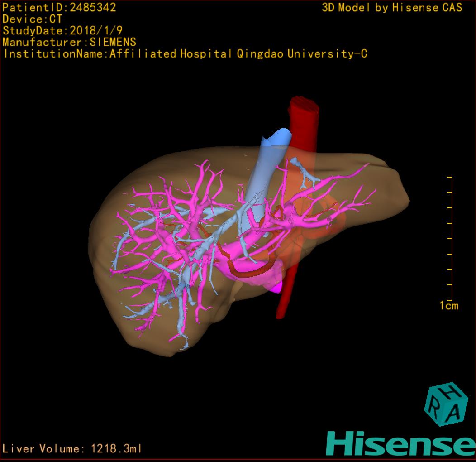Click the Device:CT label
This screenshot has width=476, height=462.
32,19
